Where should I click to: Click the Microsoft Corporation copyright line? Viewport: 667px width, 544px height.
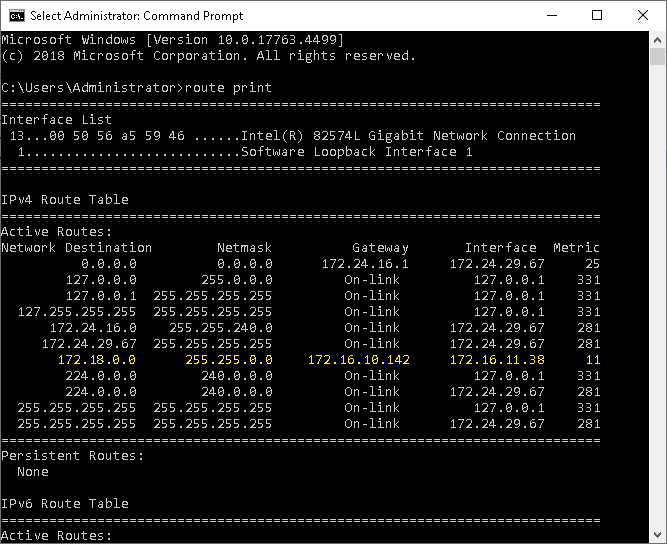point(208,56)
